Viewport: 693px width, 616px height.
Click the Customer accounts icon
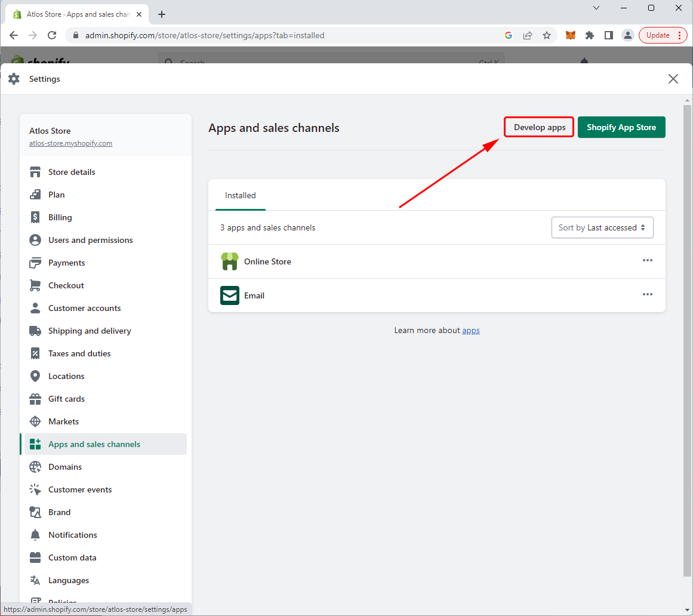point(35,308)
